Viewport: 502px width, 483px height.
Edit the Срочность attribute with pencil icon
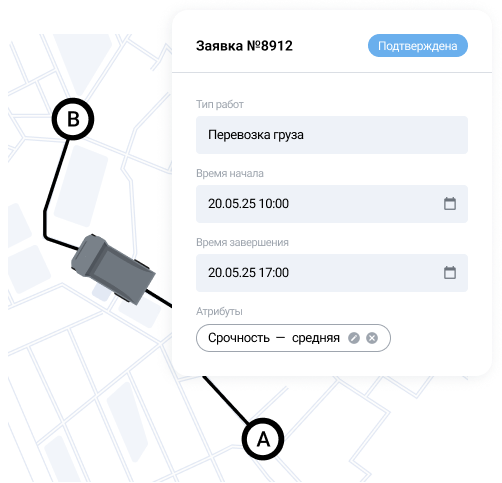click(354, 338)
